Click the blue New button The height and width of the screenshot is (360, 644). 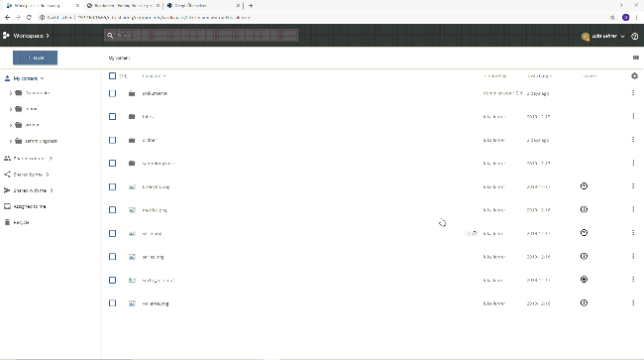pos(35,58)
